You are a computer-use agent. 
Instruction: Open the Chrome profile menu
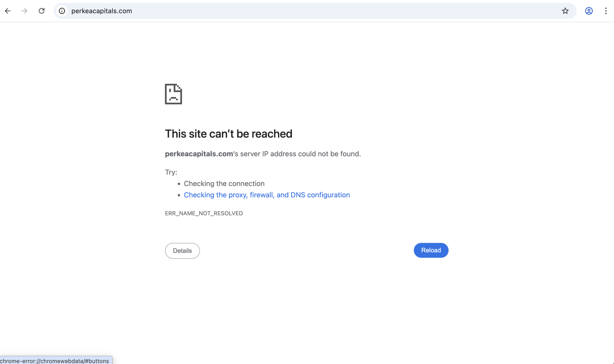tap(589, 11)
